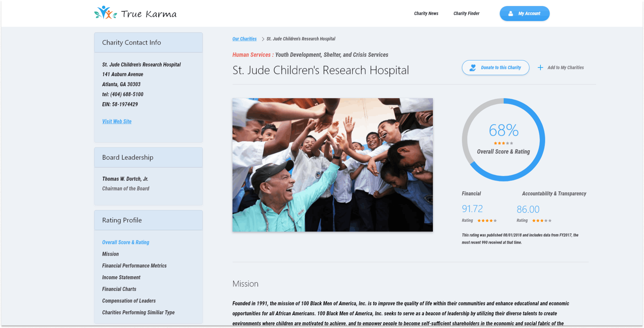This screenshot has height=328, width=644.
Task: Select Income Statement in Rating Profile
Action: click(x=121, y=277)
